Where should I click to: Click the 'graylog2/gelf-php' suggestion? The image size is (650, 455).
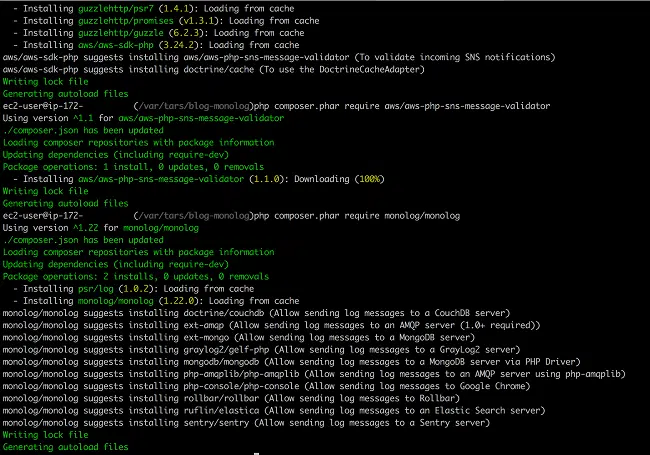click(x=226, y=350)
